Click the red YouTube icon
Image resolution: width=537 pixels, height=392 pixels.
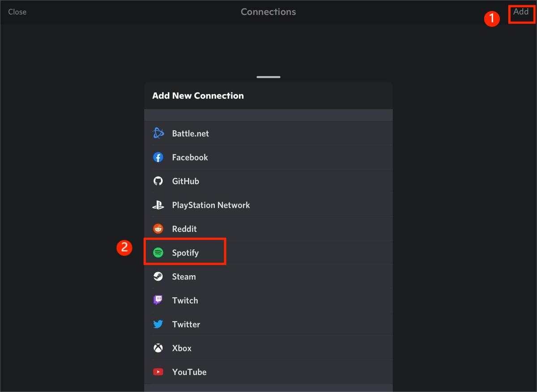[158, 372]
